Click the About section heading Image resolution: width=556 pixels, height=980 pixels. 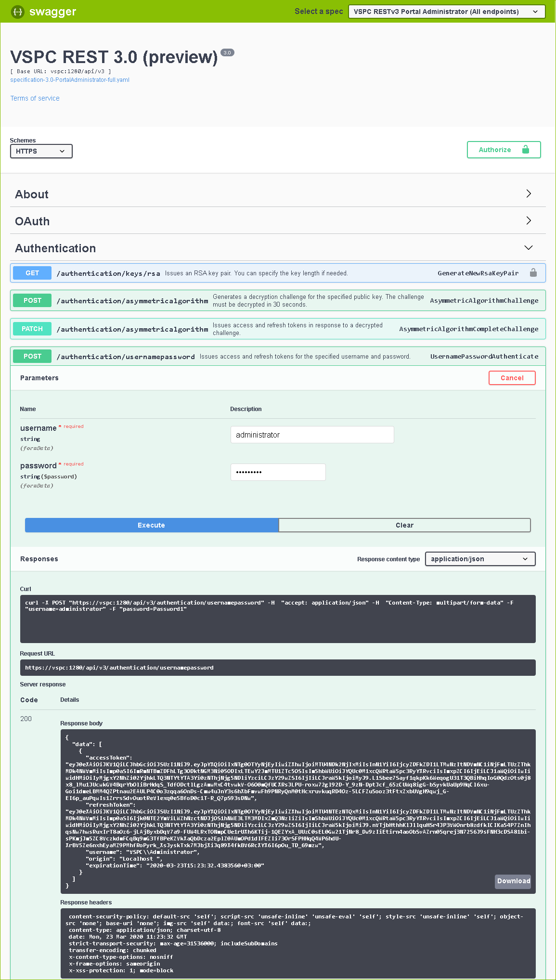[32, 194]
